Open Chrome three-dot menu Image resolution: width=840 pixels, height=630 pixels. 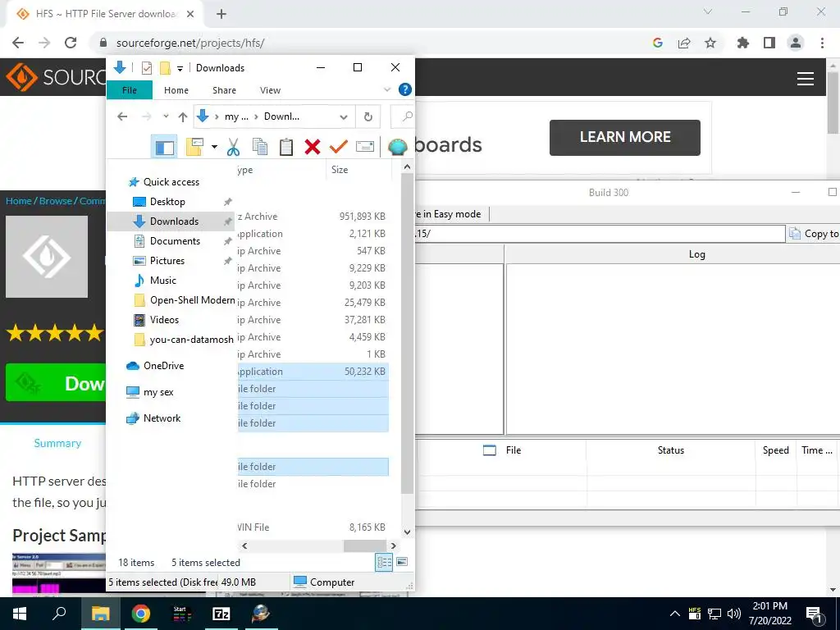pyautogui.click(x=822, y=43)
